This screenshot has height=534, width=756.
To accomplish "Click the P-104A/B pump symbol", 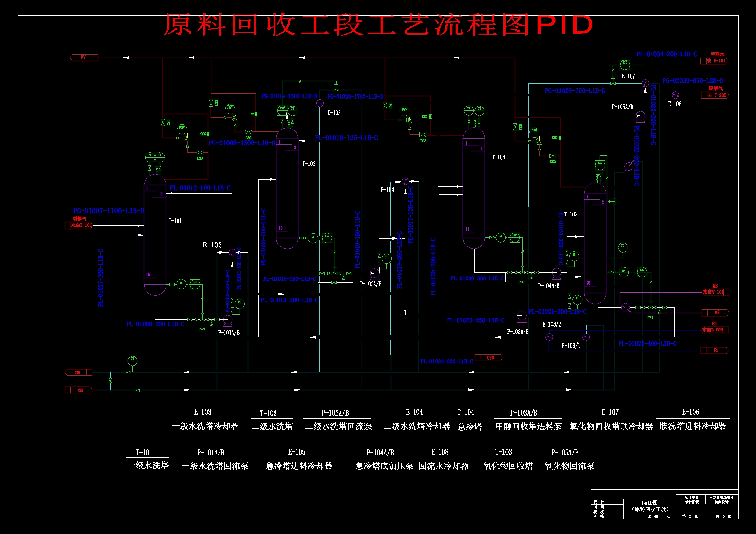I will pos(556,272).
